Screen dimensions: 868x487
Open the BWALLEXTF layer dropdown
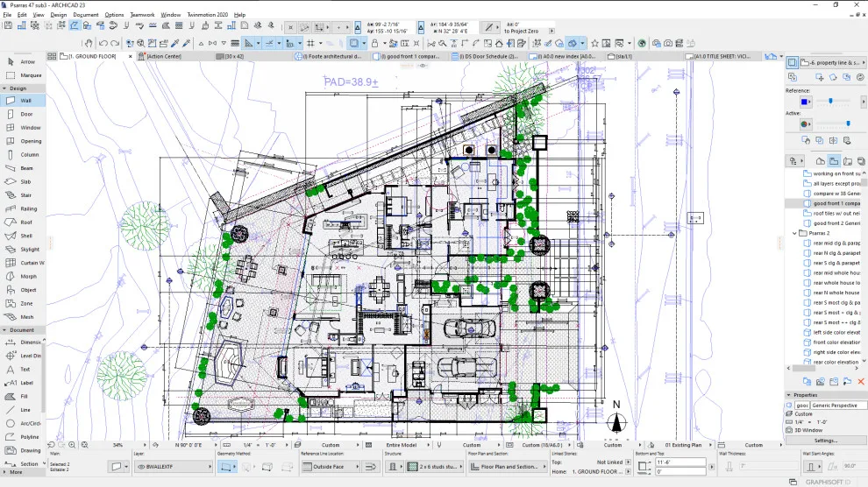(174, 467)
